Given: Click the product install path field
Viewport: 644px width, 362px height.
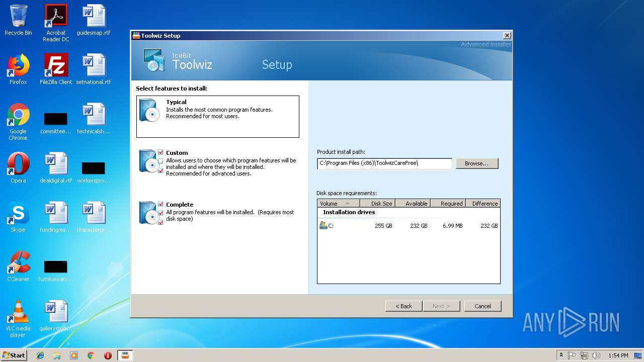Looking at the screenshot, I should pyautogui.click(x=385, y=163).
